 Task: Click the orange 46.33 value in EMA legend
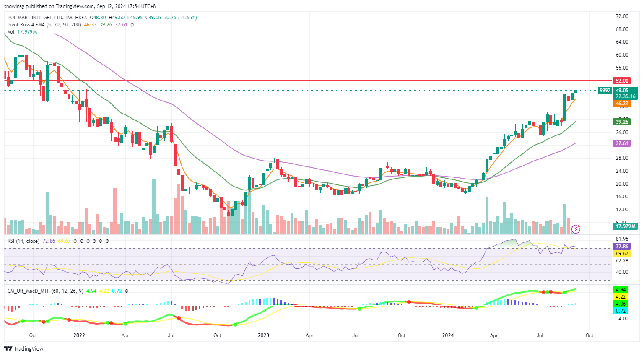90,25
